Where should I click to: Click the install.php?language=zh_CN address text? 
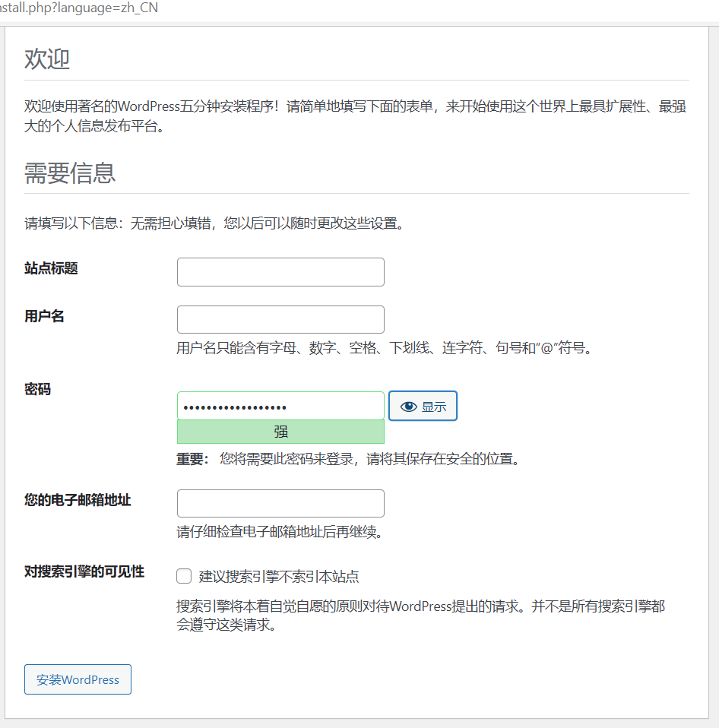click(x=79, y=8)
